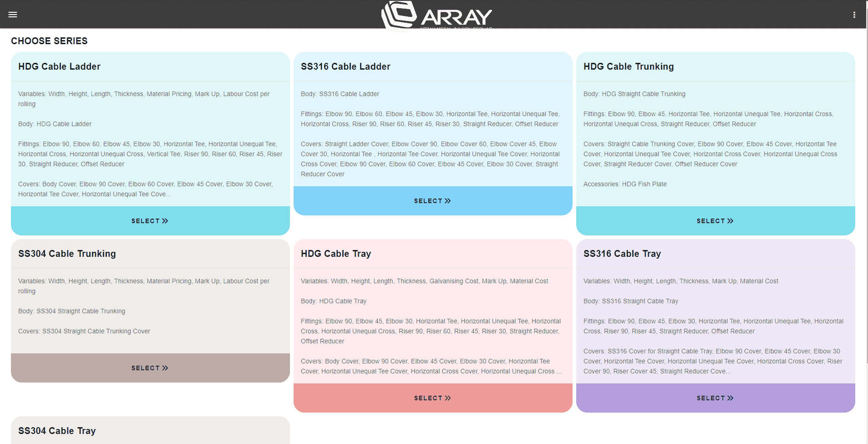The height and width of the screenshot is (444, 868).
Task: Click the double-chevron on HDG Cable Tray's SELECT button
Action: click(x=448, y=398)
